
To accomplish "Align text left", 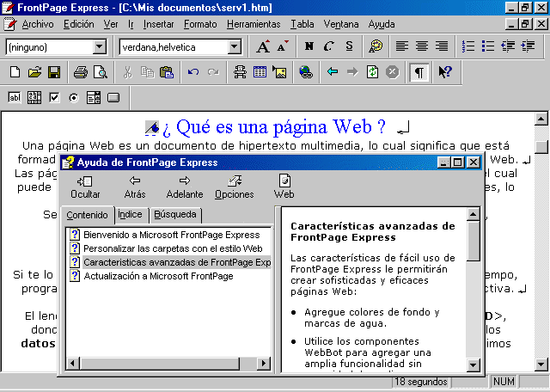I will pos(402,46).
